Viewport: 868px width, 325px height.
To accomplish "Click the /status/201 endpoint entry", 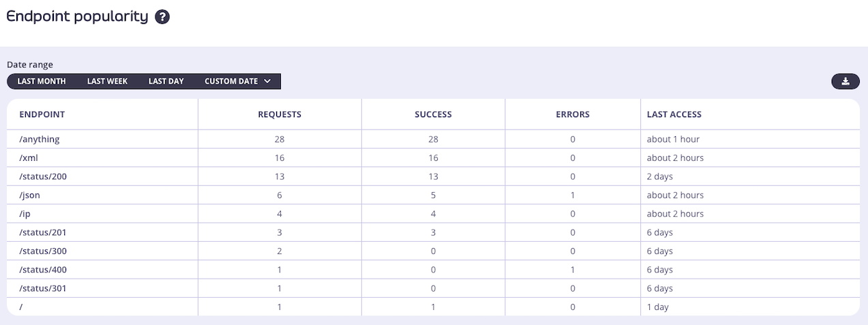I will pos(43,232).
